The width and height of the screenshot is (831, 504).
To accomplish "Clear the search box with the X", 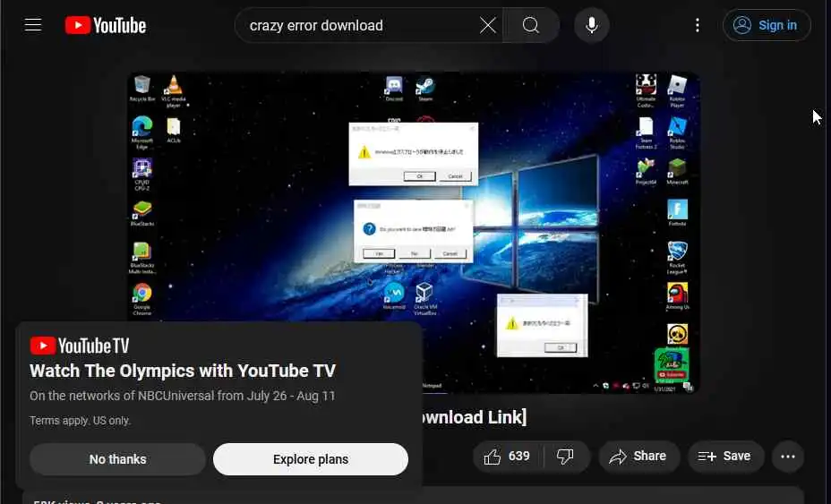I will tap(487, 25).
